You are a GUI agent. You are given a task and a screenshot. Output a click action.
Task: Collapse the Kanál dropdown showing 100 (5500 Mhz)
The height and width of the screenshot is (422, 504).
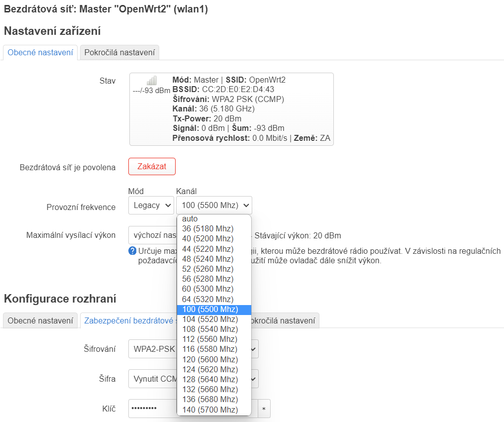(x=214, y=205)
